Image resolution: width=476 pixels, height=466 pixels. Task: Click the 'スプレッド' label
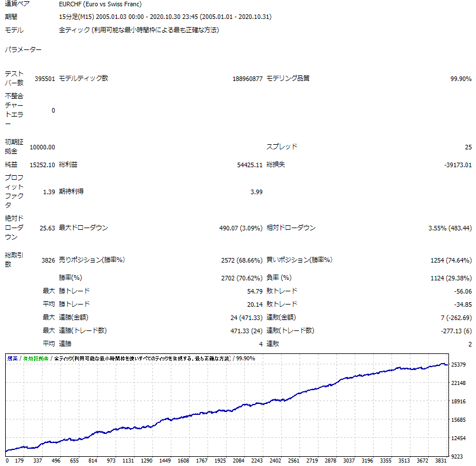point(282,147)
